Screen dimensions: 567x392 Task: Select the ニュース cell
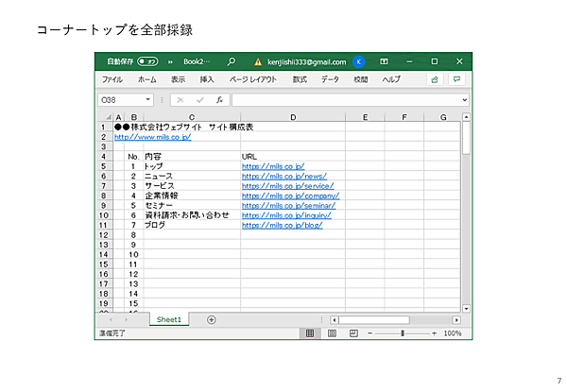coord(192,177)
